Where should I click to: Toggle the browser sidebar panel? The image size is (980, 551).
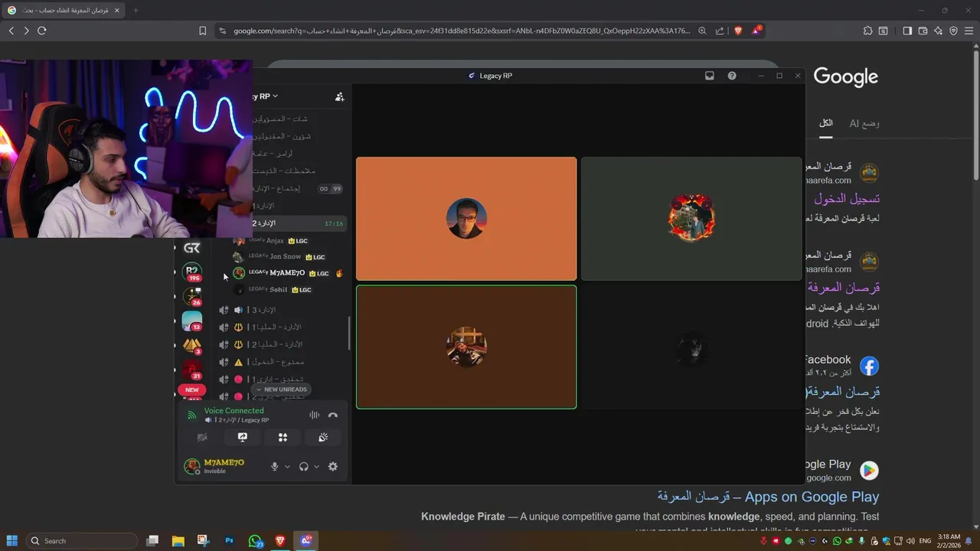[907, 31]
